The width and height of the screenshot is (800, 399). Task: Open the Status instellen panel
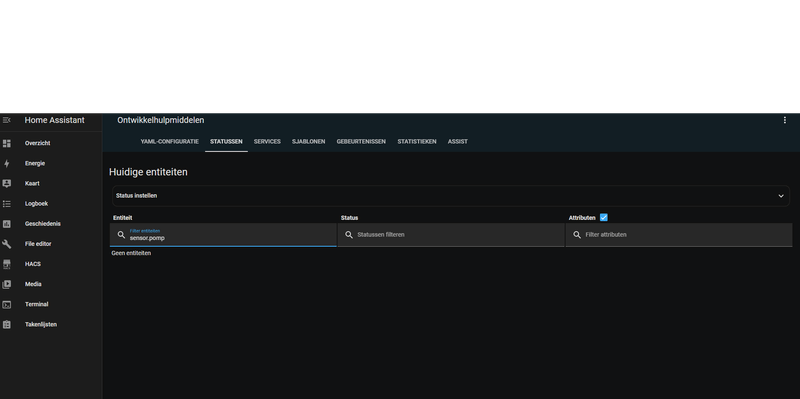point(451,196)
